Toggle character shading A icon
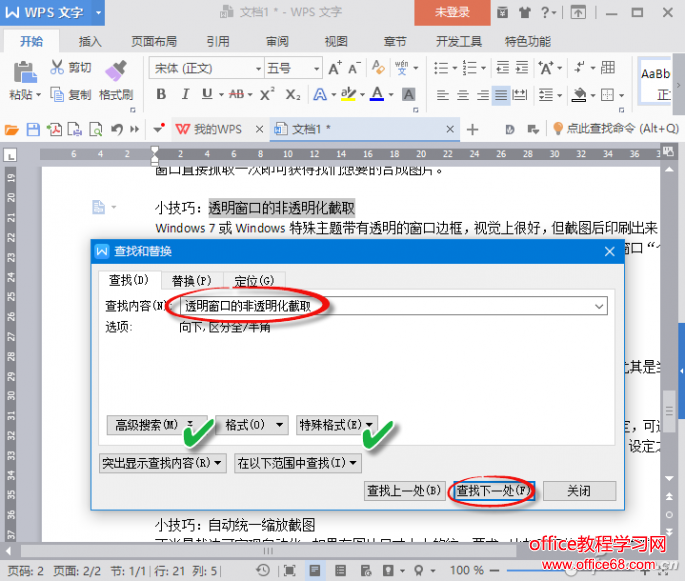 [x=408, y=94]
